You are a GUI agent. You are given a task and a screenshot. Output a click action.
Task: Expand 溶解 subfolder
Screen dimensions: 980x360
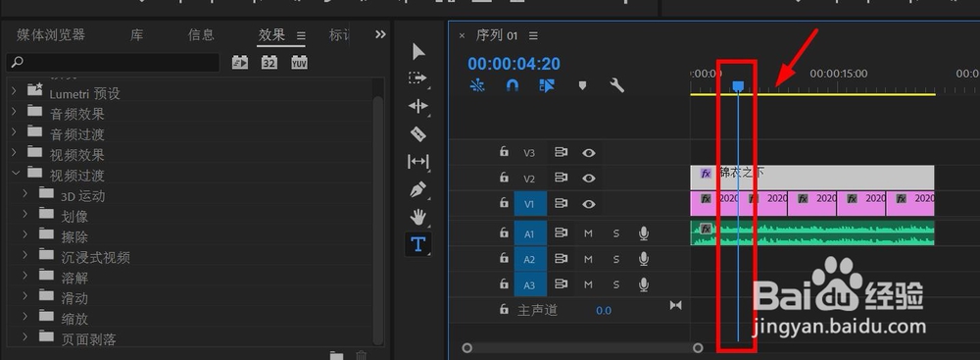[x=25, y=276]
